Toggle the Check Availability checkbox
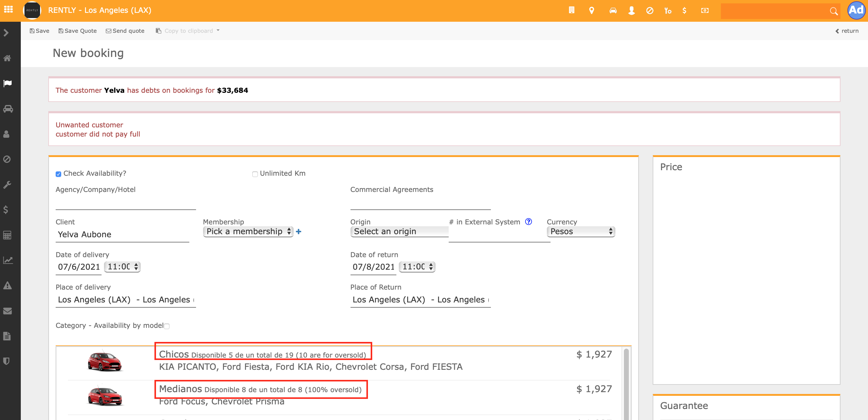Screen dimensions: 868x420 pyautogui.click(x=58, y=174)
